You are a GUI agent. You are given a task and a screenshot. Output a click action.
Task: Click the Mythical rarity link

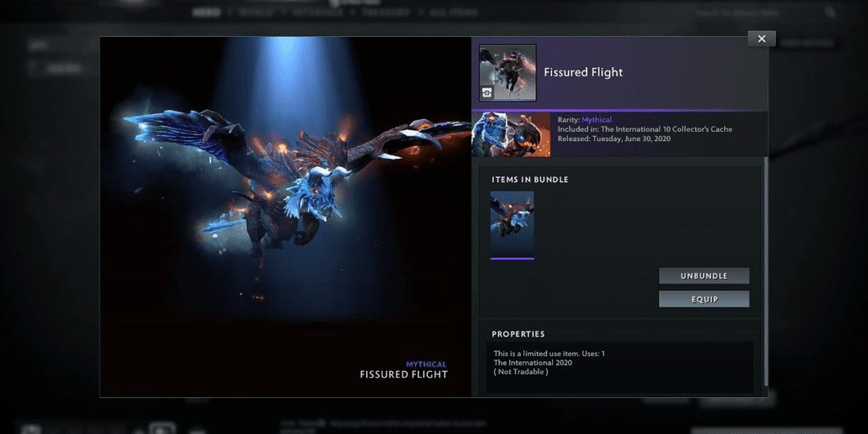(597, 119)
